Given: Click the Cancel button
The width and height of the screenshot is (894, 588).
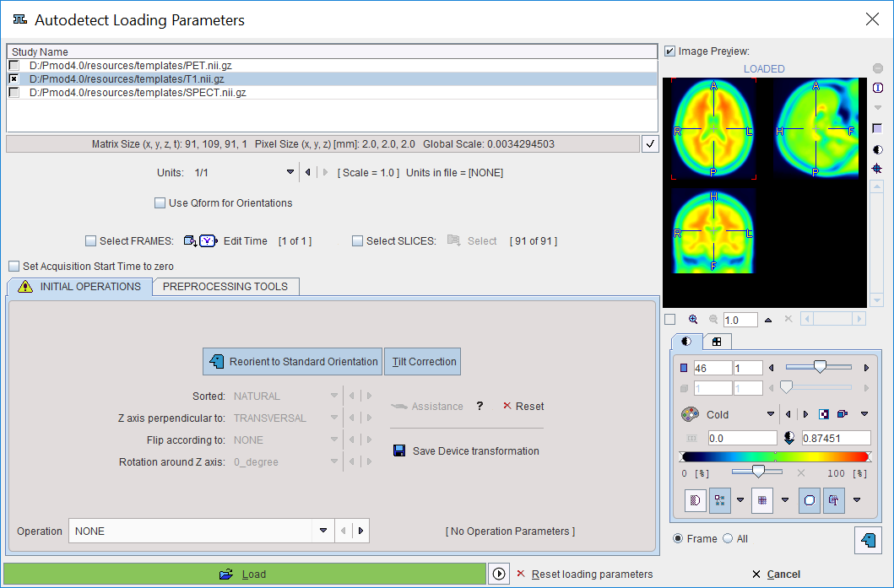Looking at the screenshot, I should tap(777, 575).
